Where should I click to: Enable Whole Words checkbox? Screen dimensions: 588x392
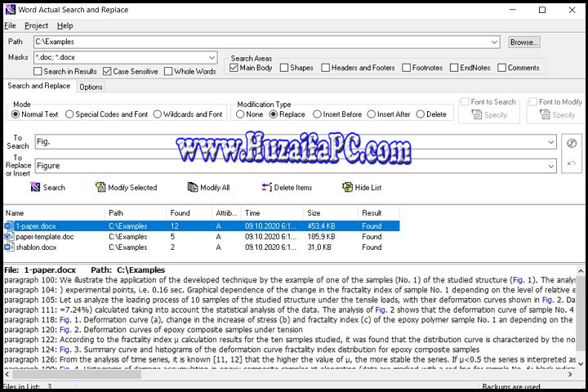click(x=168, y=71)
